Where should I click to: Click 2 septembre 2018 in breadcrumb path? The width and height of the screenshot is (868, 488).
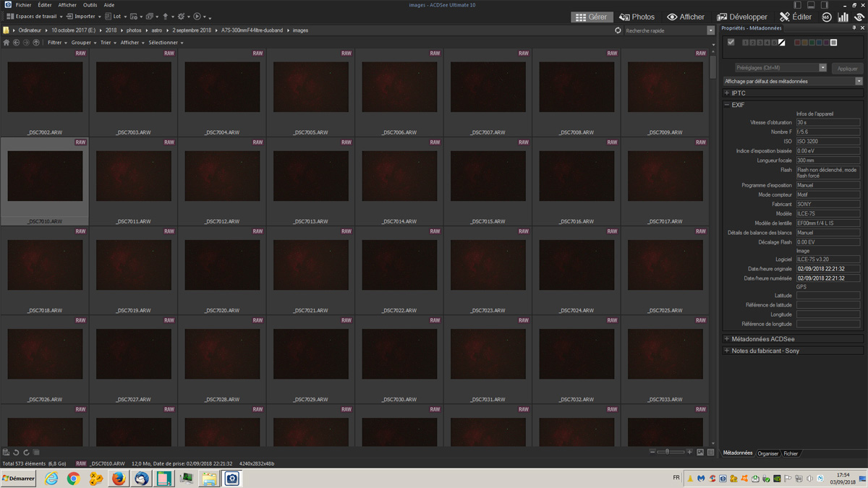pos(192,30)
